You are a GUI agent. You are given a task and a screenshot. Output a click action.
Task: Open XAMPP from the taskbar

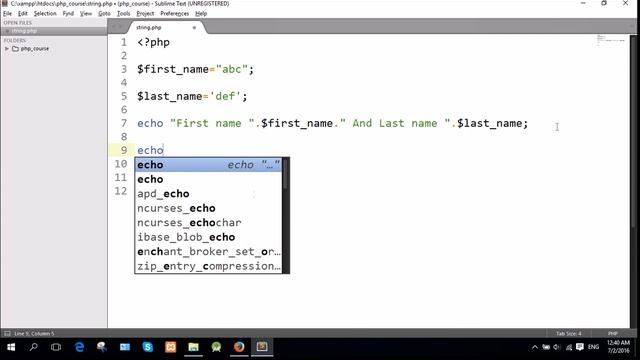coord(171,347)
